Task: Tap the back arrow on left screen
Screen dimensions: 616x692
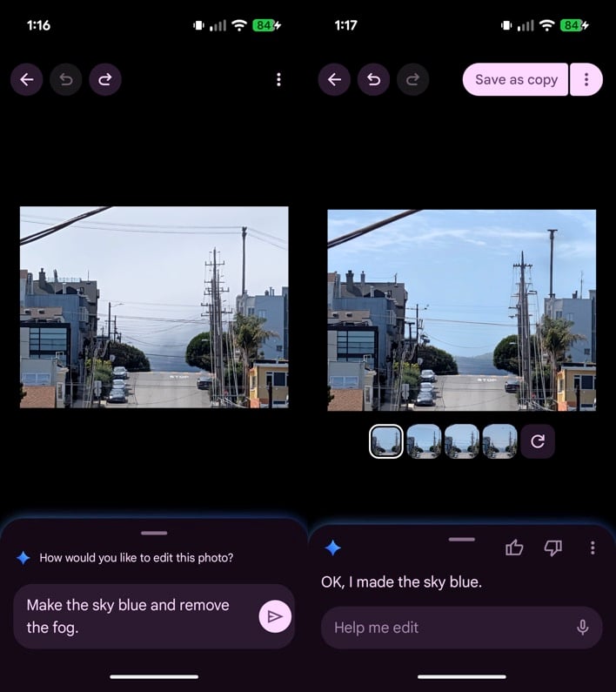Action: click(x=27, y=79)
